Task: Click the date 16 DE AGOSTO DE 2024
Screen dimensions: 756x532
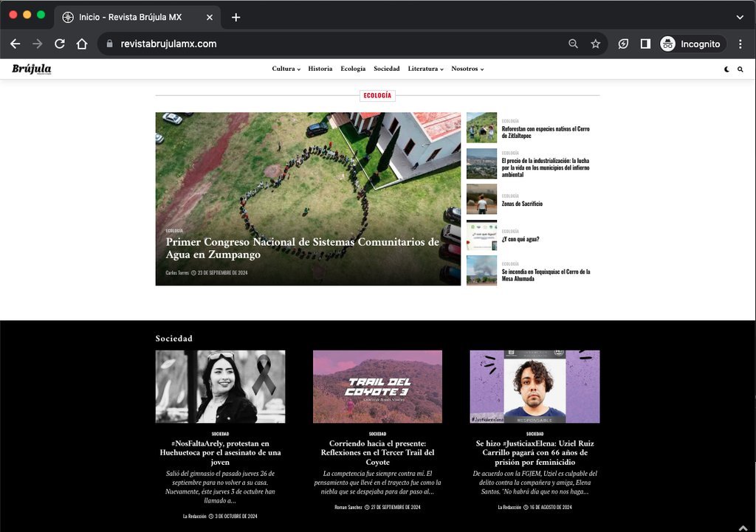Action: click(x=551, y=507)
